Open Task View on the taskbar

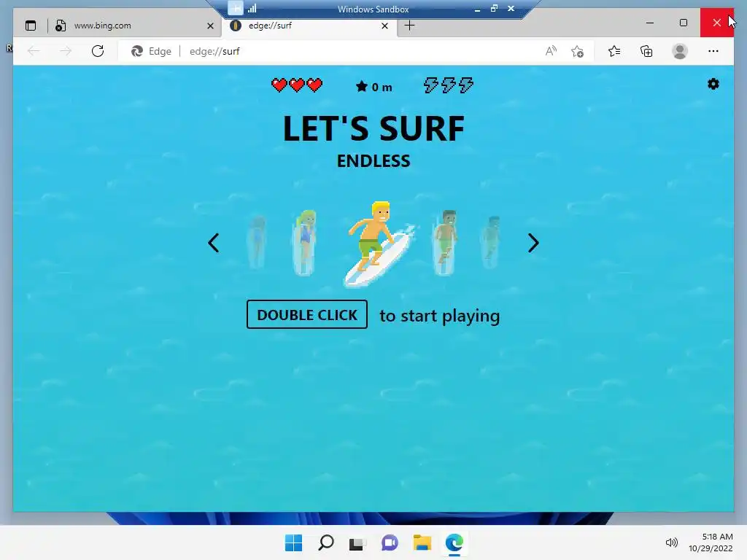coord(357,542)
